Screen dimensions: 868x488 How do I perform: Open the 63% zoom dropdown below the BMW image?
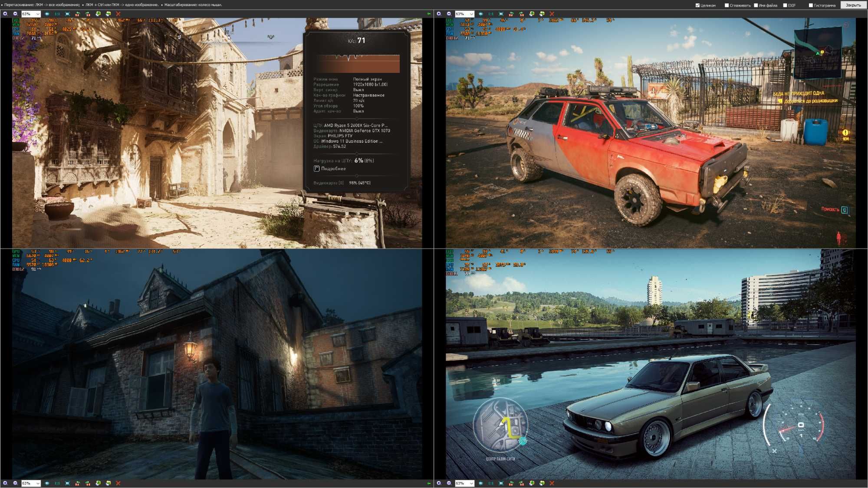pyautogui.click(x=465, y=483)
